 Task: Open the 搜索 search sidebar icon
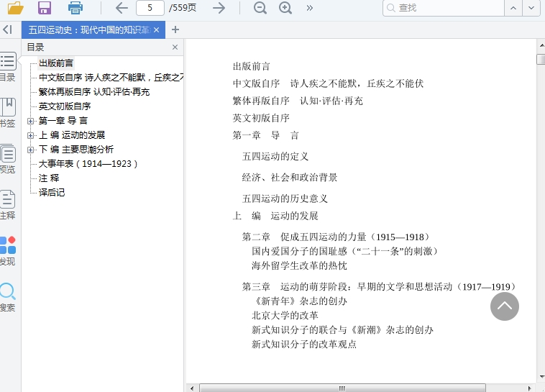click(x=8, y=297)
